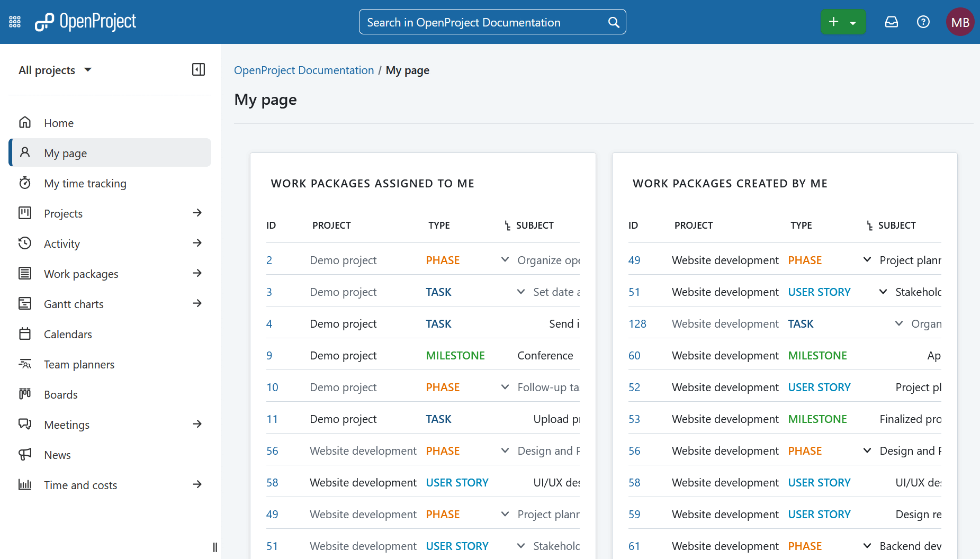This screenshot has height=559, width=980.
Task: Open the notifications inbox
Action: pyautogui.click(x=892, y=22)
